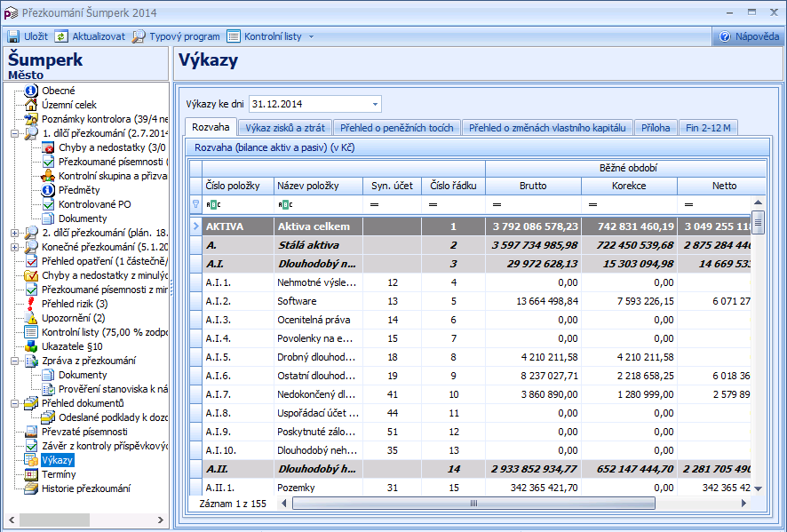Click the grid filter funnel icon
This screenshot has width=787, height=532.
tap(195, 204)
